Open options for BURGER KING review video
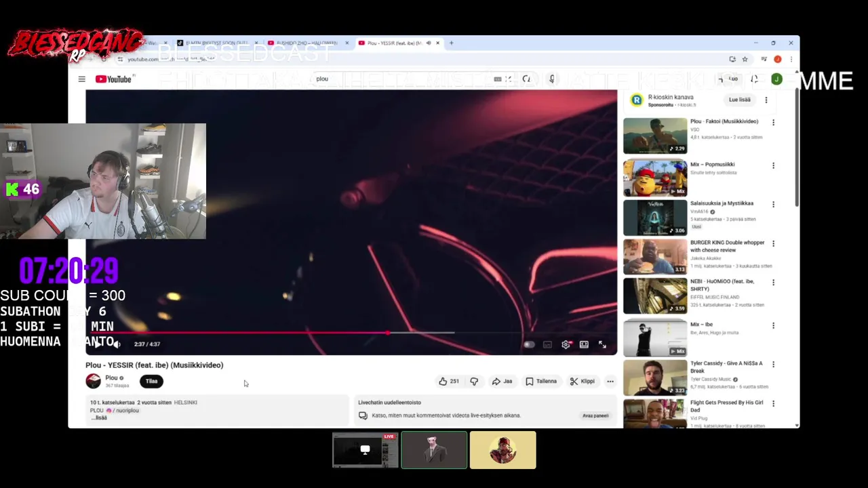 [x=773, y=243]
